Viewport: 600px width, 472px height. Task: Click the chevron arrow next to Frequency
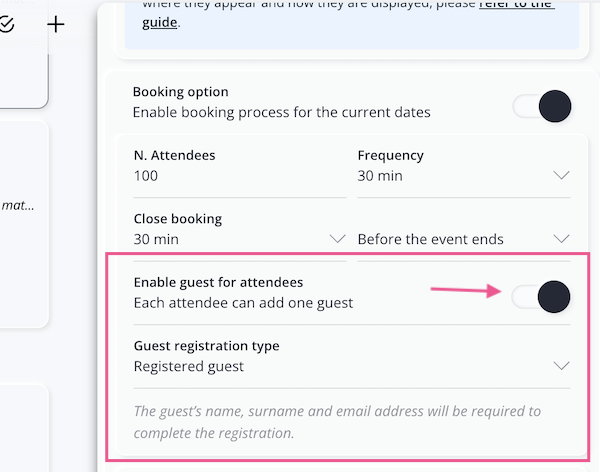[x=562, y=176]
